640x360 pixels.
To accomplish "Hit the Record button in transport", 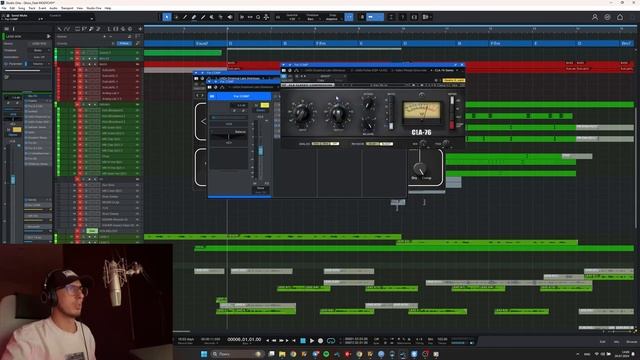I will click(x=320, y=340).
